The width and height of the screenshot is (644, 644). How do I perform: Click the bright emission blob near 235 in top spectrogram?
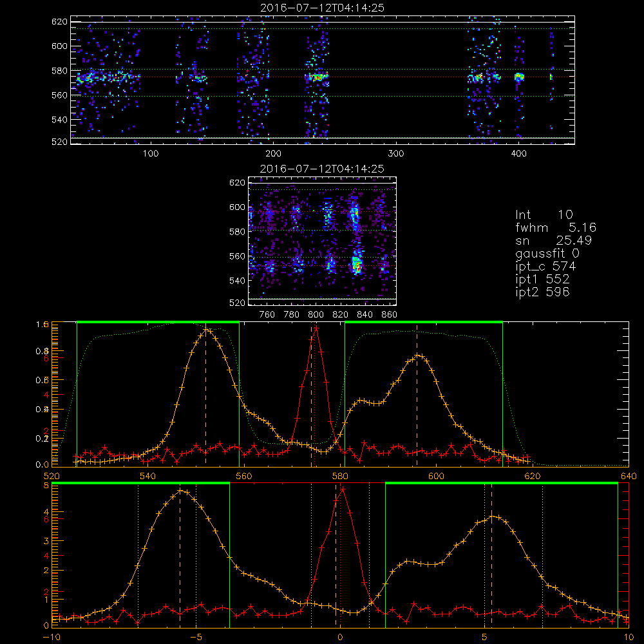(316, 77)
